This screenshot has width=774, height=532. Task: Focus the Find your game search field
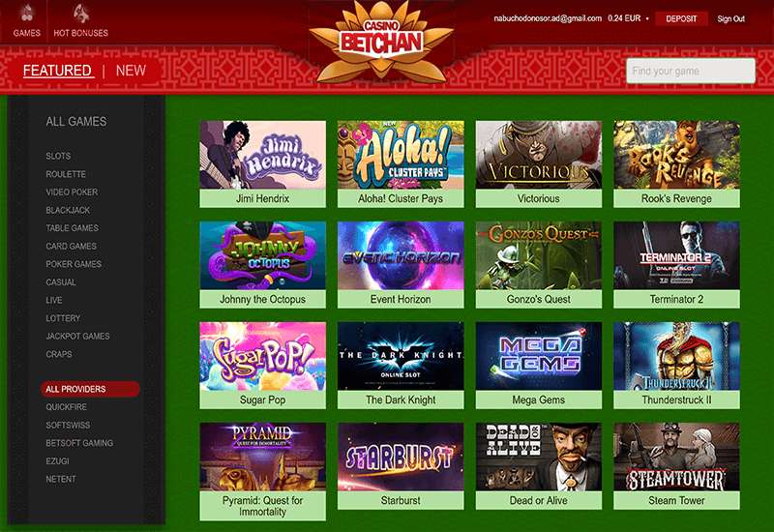[x=691, y=71]
